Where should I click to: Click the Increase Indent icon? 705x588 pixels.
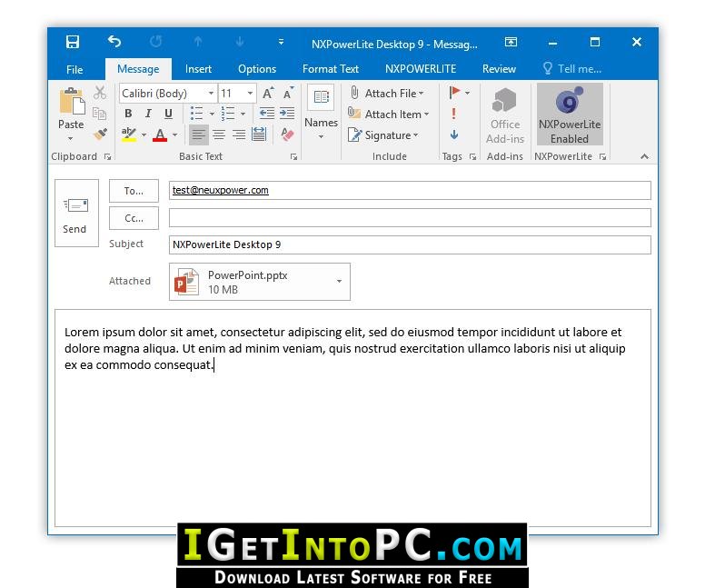pos(287,113)
